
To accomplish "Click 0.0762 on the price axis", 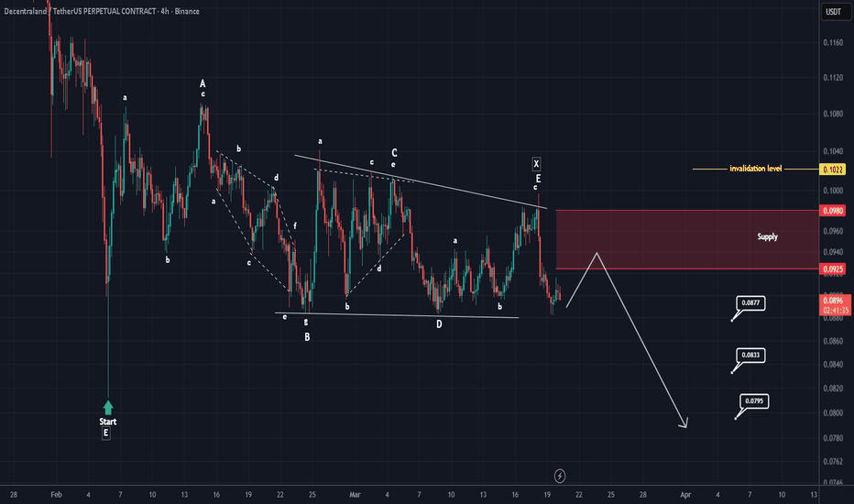I will pos(833,462).
